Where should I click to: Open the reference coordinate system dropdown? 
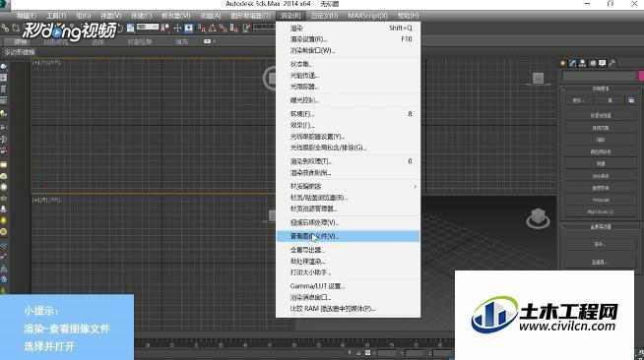coord(148,28)
